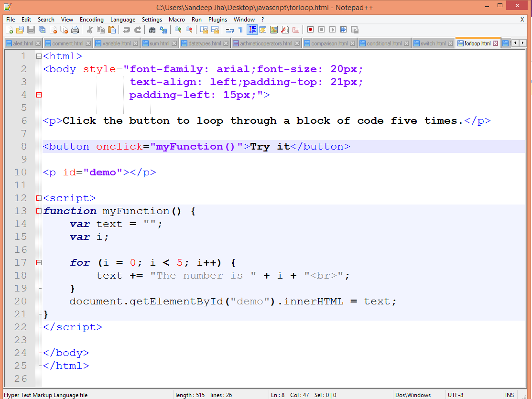The image size is (532, 399).
Task: Click 'Hyper Text Markup Language file' status text
Action: [x=46, y=395]
